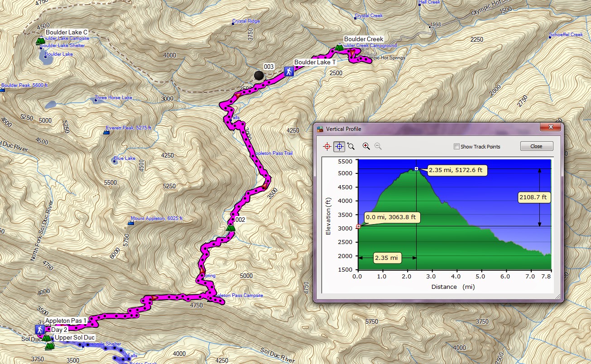Click the hiker icon beside Day 2
This screenshot has width=591, height=364.
(x=40, y=330)
